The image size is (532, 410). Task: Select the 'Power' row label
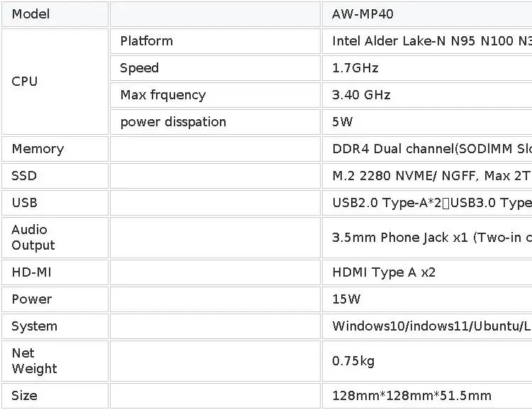pos(32,299)
